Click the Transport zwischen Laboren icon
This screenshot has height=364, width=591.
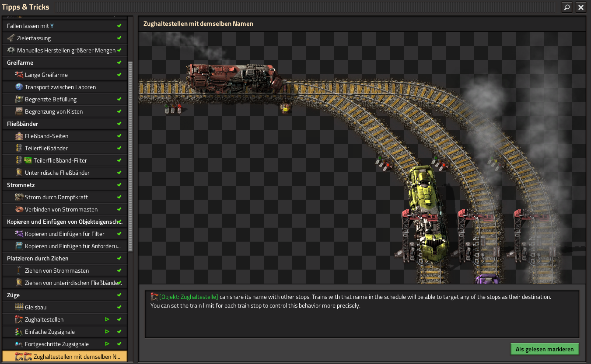(x=19, y=87)
